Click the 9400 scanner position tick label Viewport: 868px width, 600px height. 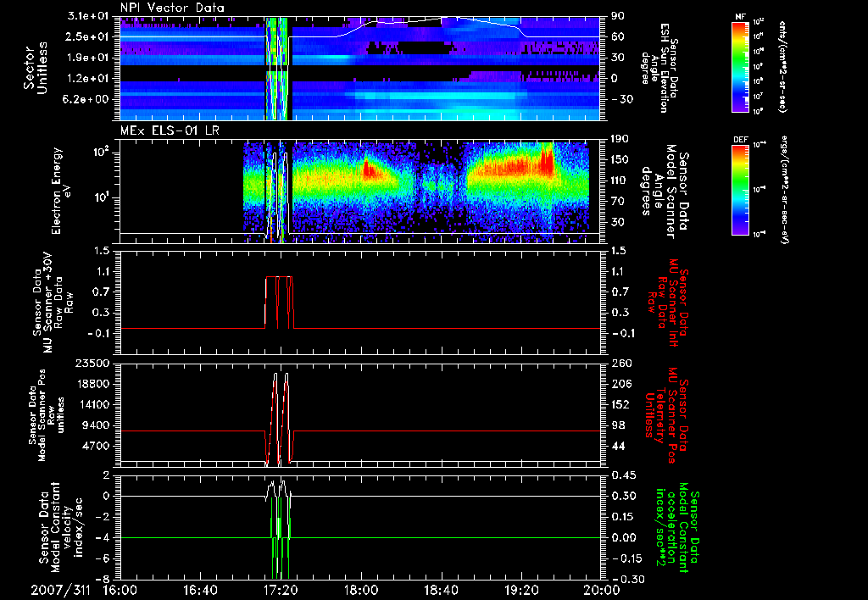pyautogui.click(x=95, y=425)
